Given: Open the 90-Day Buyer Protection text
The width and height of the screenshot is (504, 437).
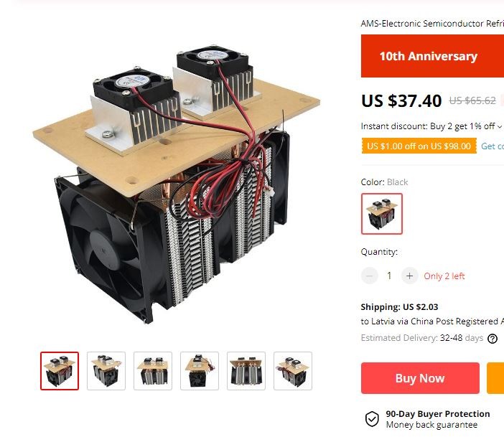Looking at the screenshot, I should pos(438,414).
